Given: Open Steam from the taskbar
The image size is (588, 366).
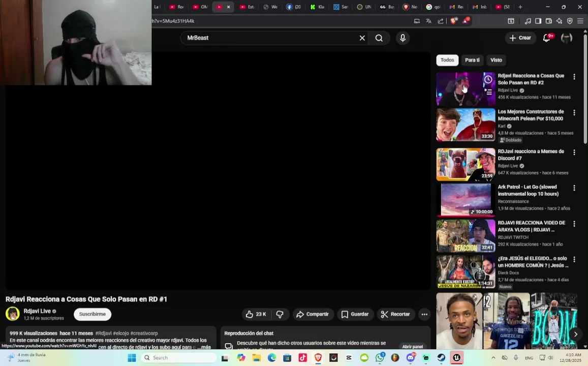Looking at the screenshot, I should [x=441, y=358].
